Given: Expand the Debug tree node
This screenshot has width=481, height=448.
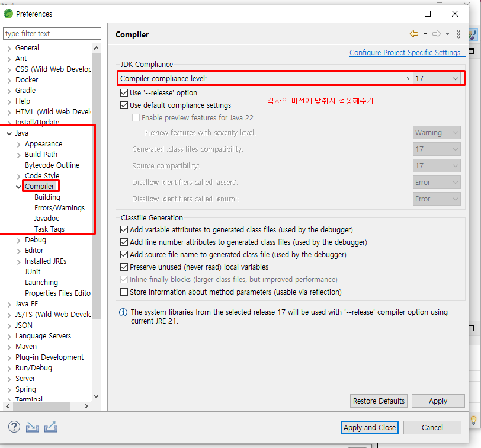Looking at the screenshot, I should 19,240.
